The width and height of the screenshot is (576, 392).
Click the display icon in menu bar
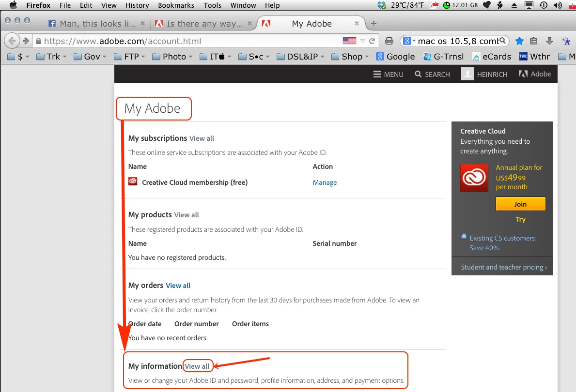tap(529, 5)
